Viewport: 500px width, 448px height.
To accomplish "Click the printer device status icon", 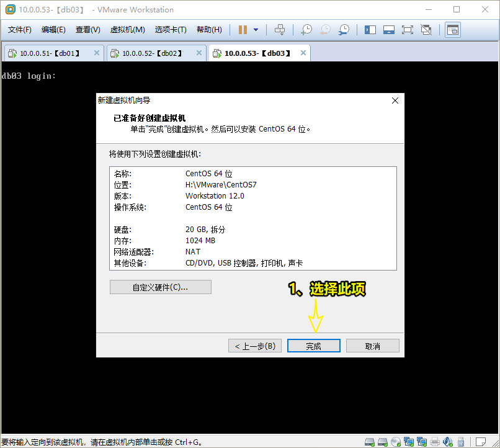I will coord(435,442).
